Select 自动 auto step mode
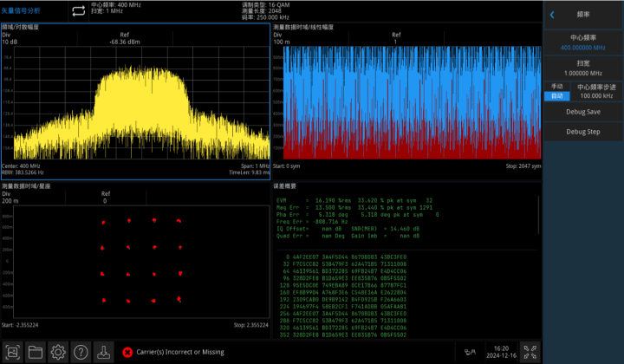The height and width of the screenshot is (364, 624). pyautogui.click(x=558, y=96)
